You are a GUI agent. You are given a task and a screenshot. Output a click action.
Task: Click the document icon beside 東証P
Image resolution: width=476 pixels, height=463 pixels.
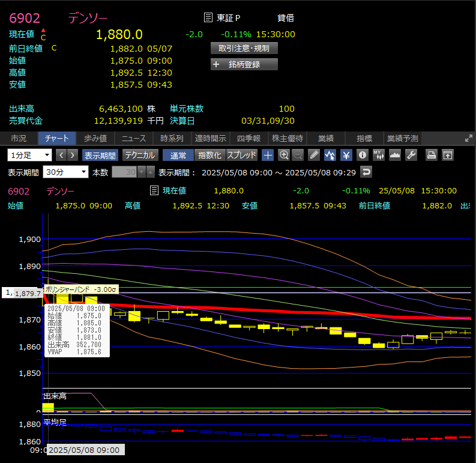pyautogui.click(x=208, y=17)
